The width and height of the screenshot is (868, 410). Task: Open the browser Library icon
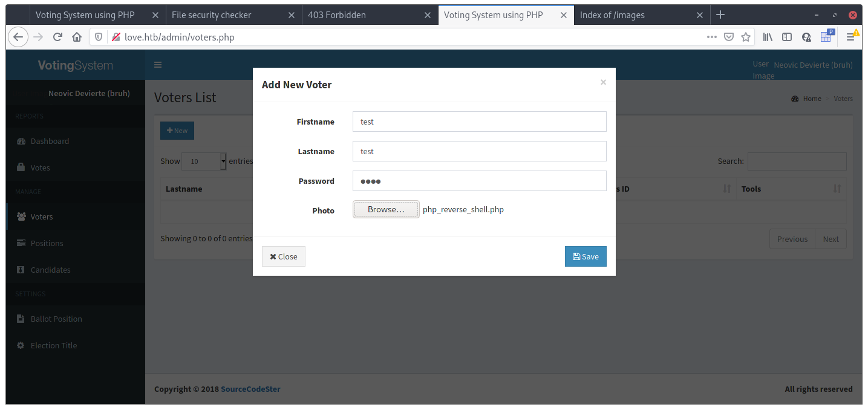tap(768, 37)
